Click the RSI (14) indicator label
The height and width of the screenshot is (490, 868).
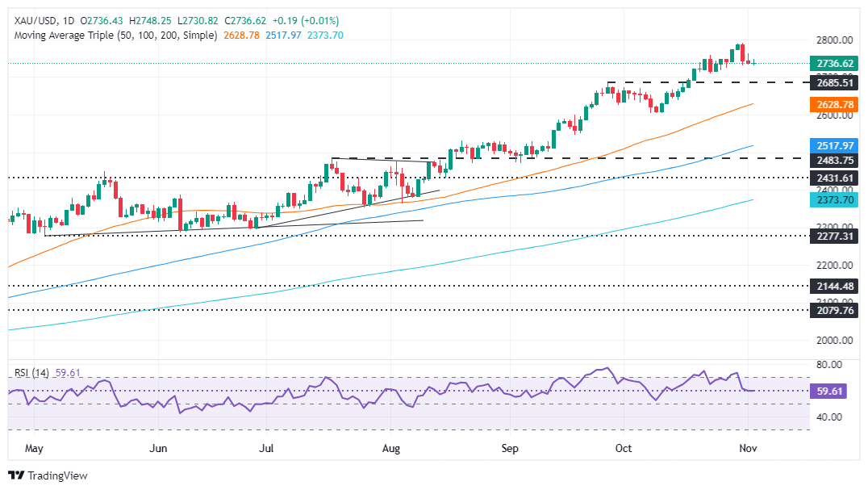click(x=31, y=373)
